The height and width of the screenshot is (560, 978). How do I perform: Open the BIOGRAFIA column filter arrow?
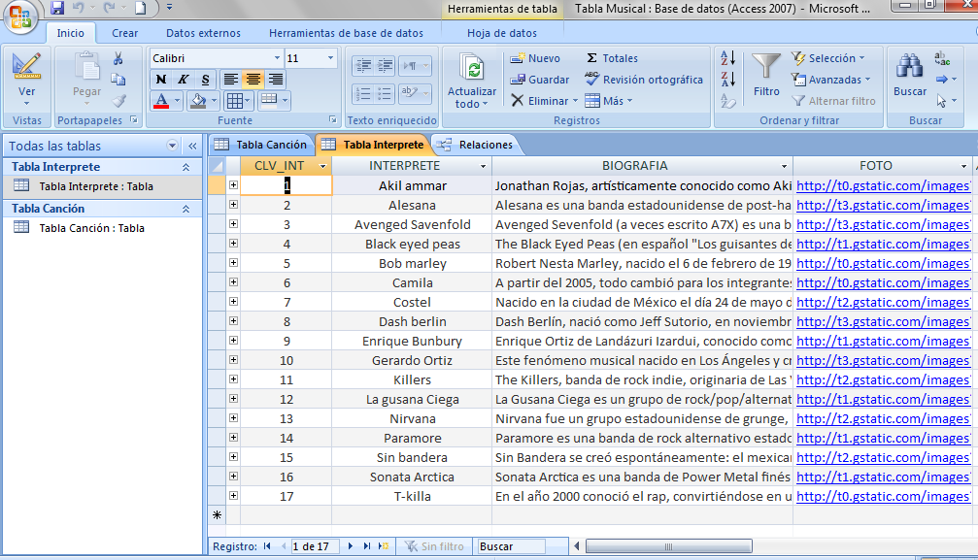click(x=784, y=166)
